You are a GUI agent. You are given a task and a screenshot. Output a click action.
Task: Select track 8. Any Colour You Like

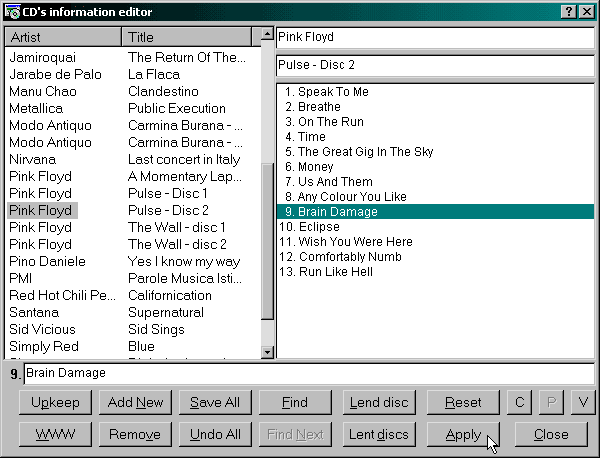435,197
